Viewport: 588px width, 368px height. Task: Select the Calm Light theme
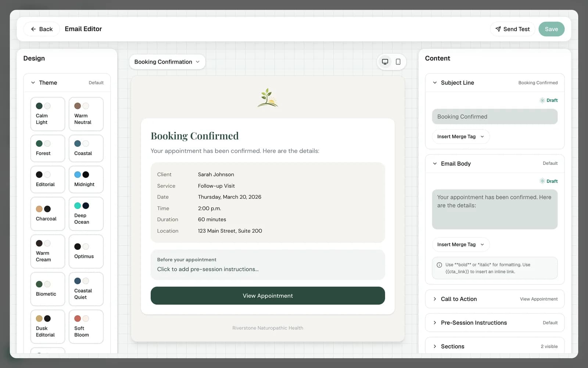pyautogui.click(x=48, y=114)
